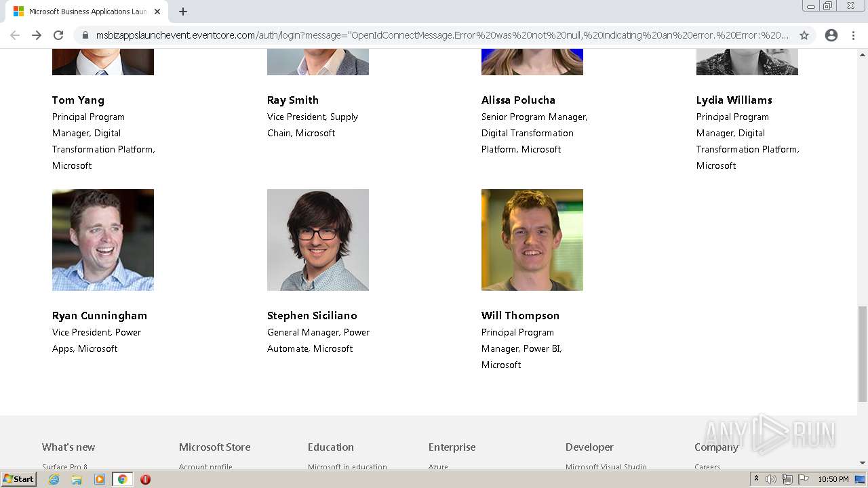Click the 10:50 PM system clock
Viewport: 868px width, 488px height.
[833, 479]
